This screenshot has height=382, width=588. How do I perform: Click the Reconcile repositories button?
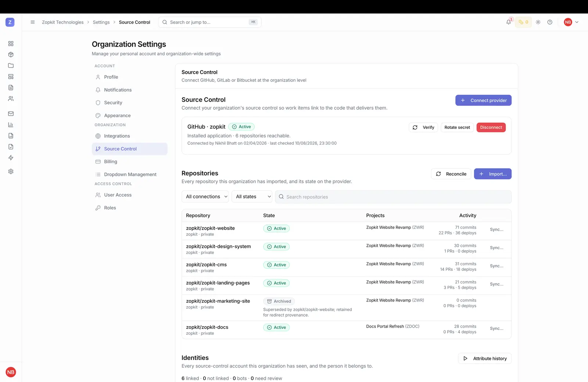[451, 174]
